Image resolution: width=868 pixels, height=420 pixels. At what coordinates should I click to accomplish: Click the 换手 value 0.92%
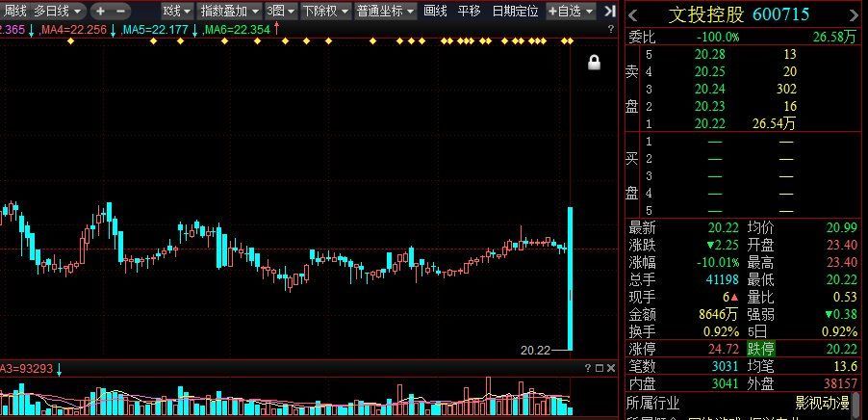point(724,332)
